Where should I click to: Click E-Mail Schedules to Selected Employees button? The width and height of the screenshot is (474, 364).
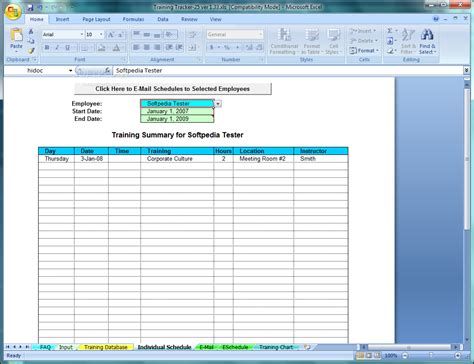click(x=173, y=89)
